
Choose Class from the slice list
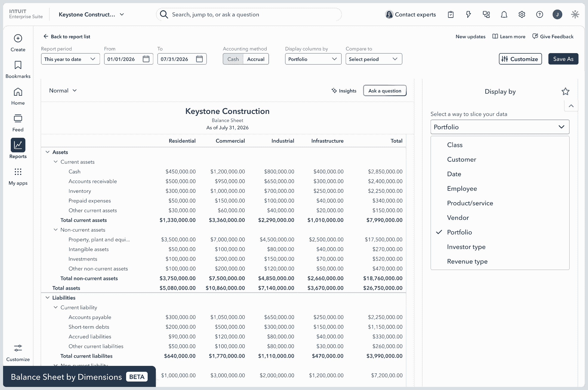coord(500,145)
